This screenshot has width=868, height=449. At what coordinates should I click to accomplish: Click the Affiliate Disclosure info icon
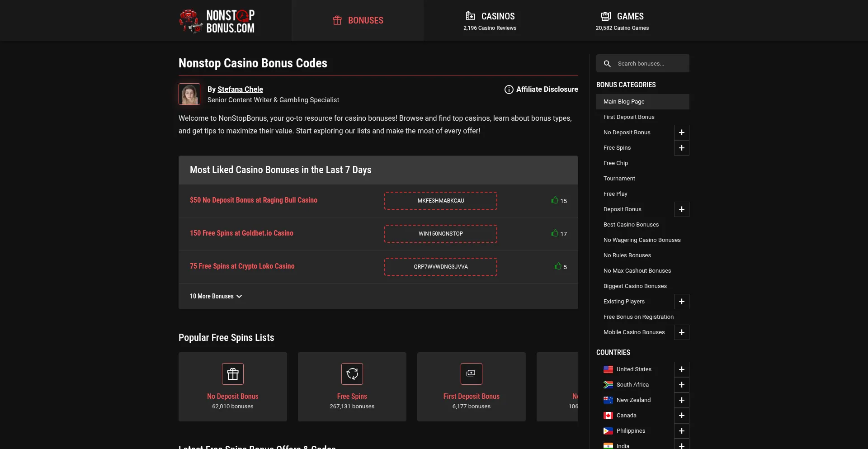coord(509,90)
